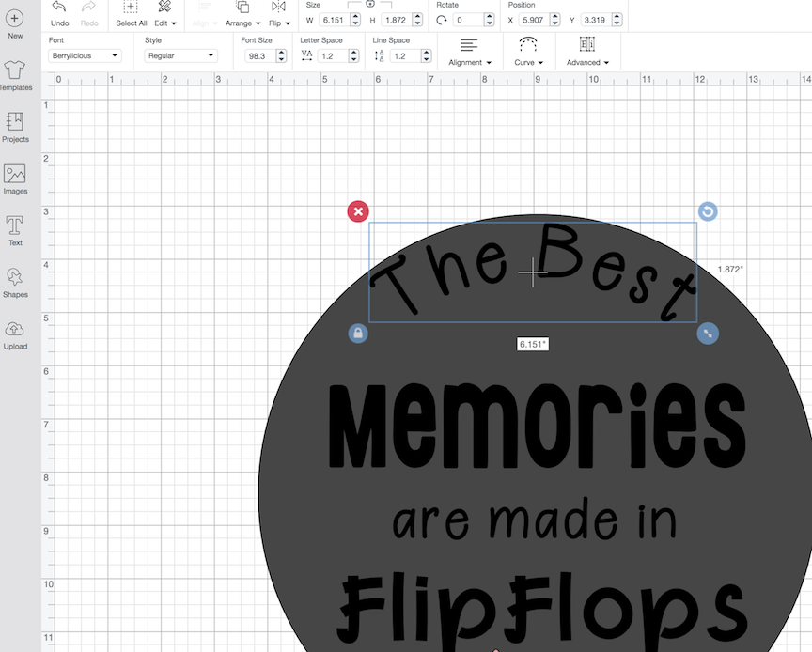The width and height of the screenshot is (812, 652).
Task: Click the rotate handle on the selection
Action: (x=708, y=211)
